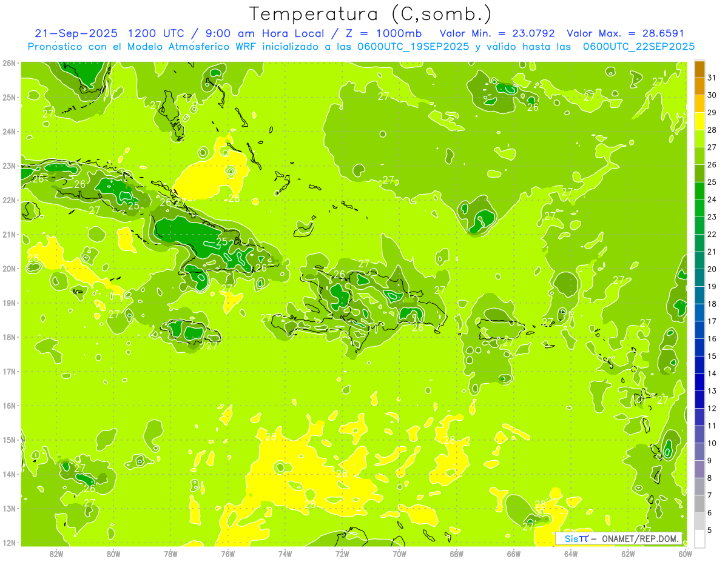The height and width of the screenshot is (562, 728).
Task: Click the 18N latitude axis label
Action: pos(9,337)
